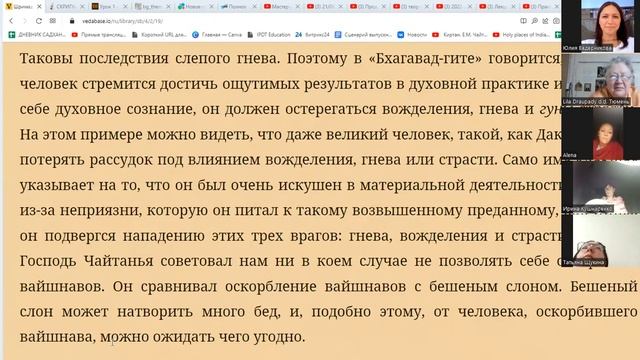Viewport: 640px width, 360px height.
Task: Go back to the previous page
Action: coord(11,21)
